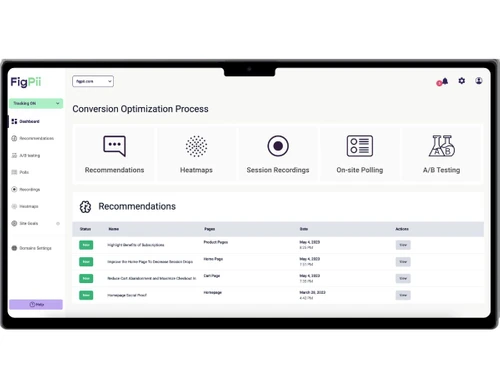Select Site Goals in the sidebar
500x375 pixels.
(x=29, y=223)
